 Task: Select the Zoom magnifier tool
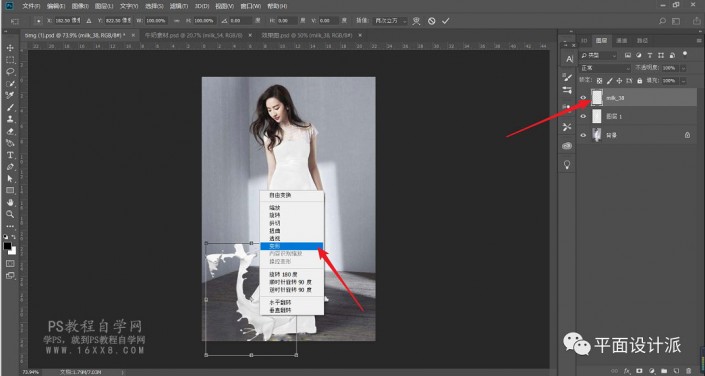point(10,214)
